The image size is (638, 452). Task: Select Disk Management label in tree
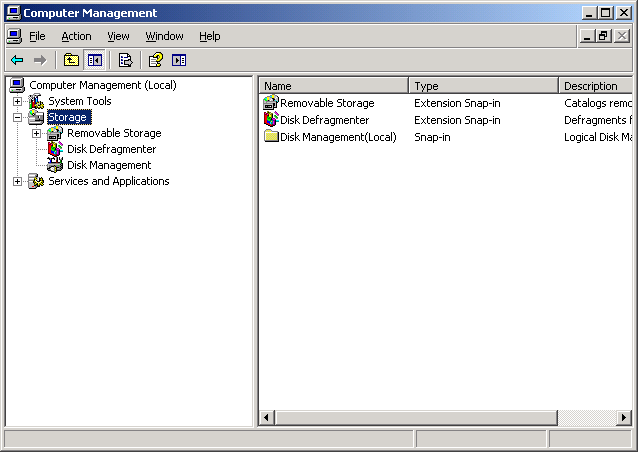[x=109, y=165]
